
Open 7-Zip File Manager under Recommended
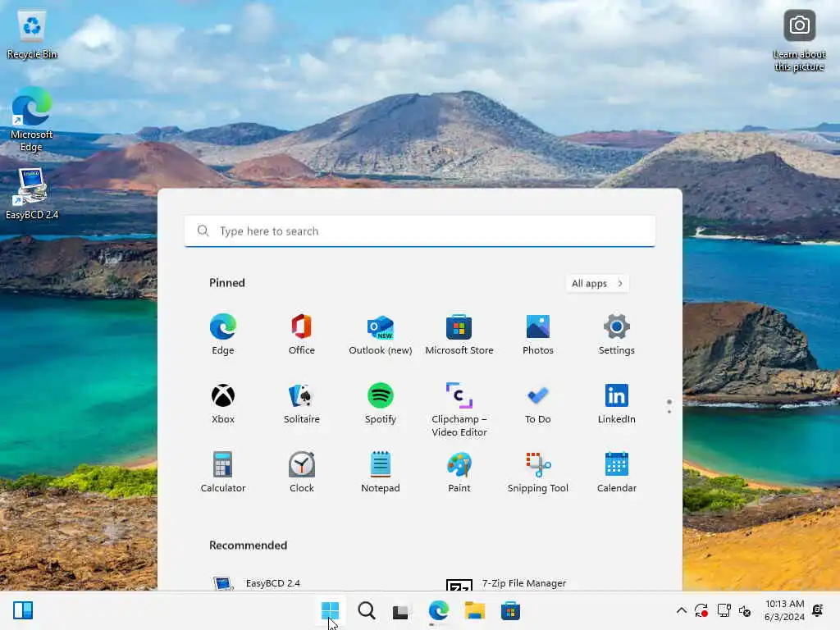[x=506, y=583]
